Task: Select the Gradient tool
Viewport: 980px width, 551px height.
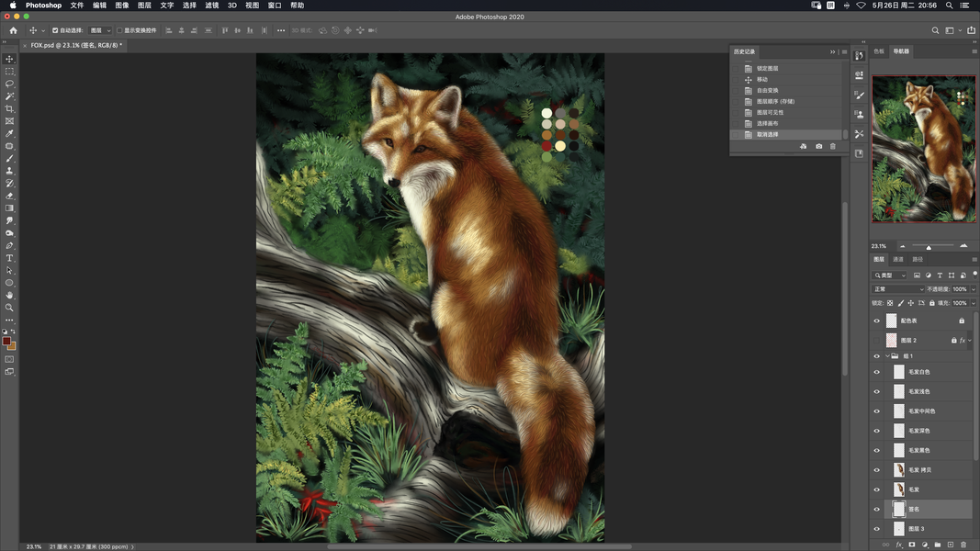Action: [x=9, y=208]
